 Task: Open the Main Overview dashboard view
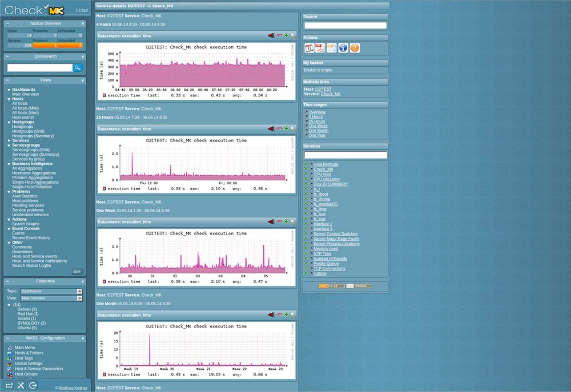tap(26, 94)
